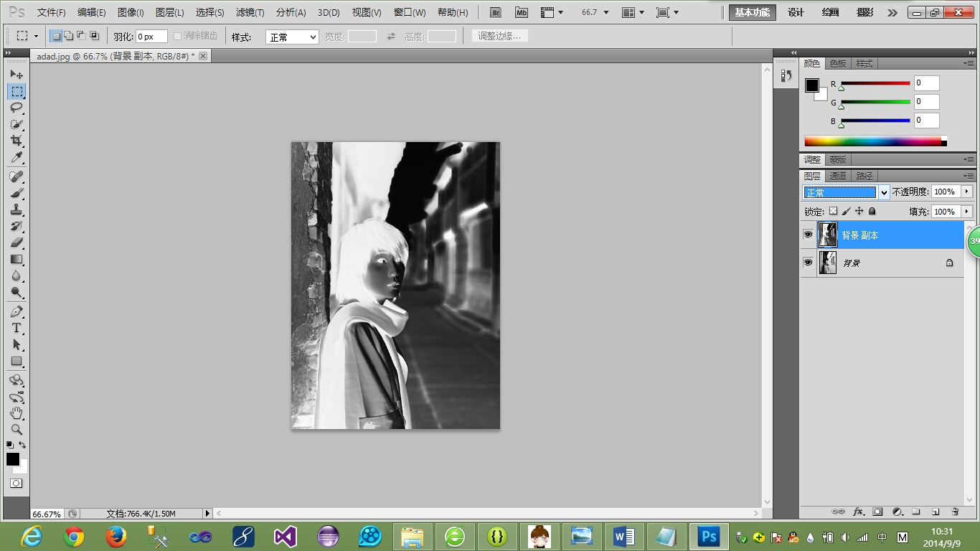Switch to the 绘画 workspace
The image size is (980, 551).
830,12
